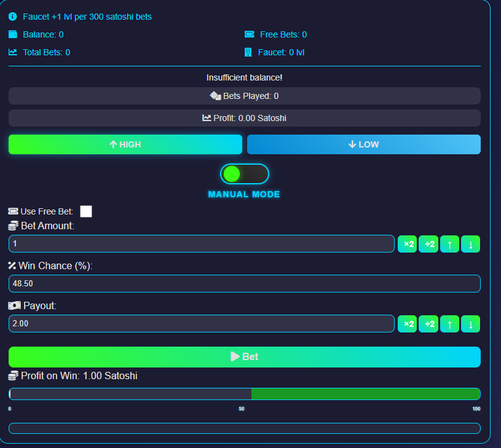Increase bet amount with up arrow
The image size is (501, 448).
click(x=449, y=244)
